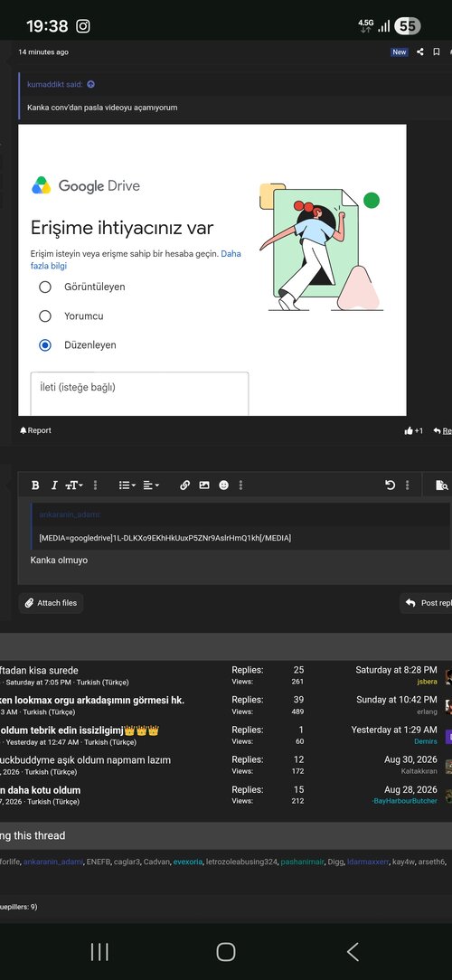Open the 'lookmax orgu arkadaşımın görmesi hk.' thread
Viewport: 452px width, 980px height.
[x=92, y=700]
